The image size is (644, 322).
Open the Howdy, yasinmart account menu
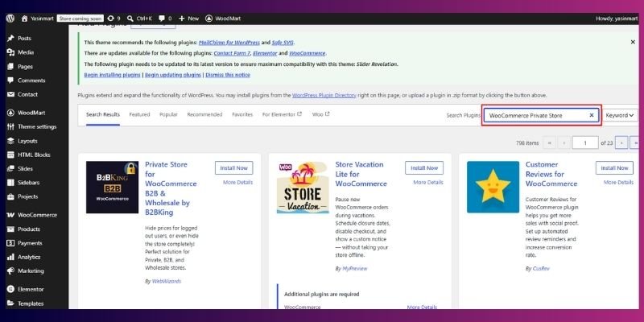tap(617, 19)
